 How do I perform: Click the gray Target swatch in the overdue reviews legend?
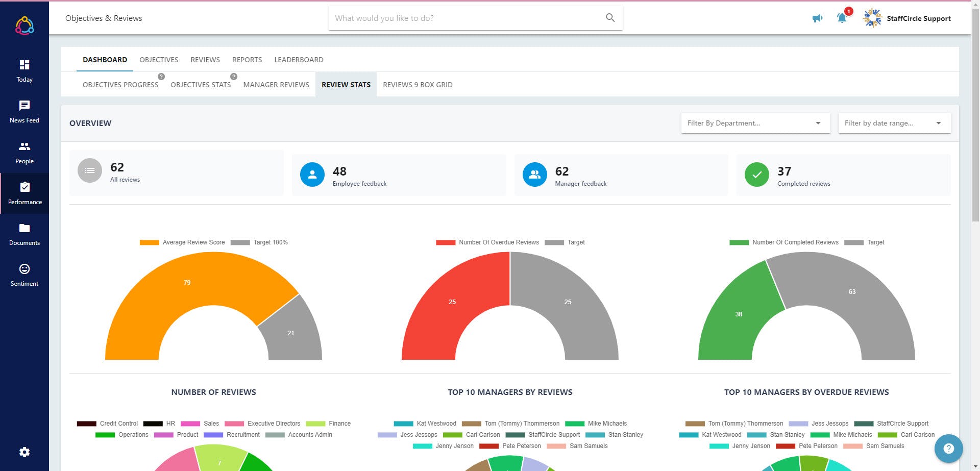[554, 242]
